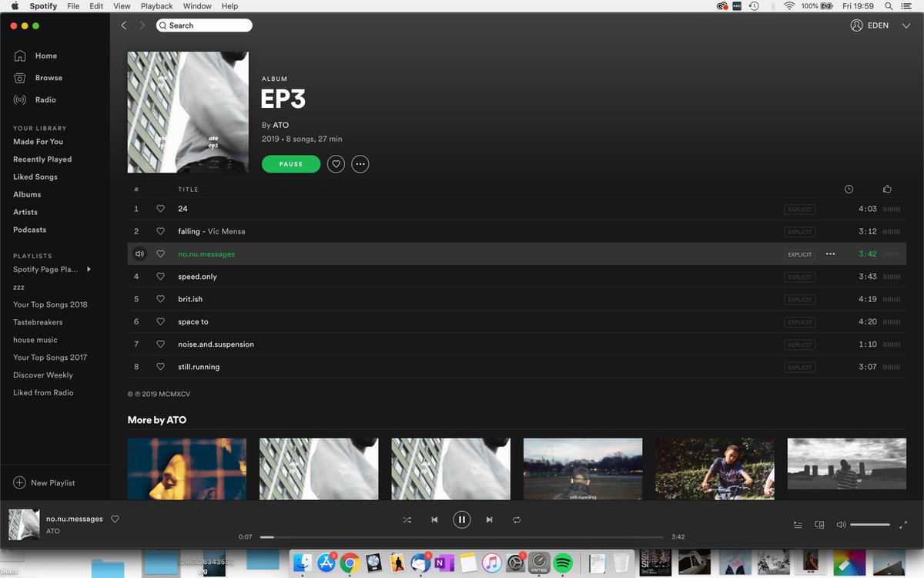The image size is (924, 578).
Task: Open Browse in the sidebar
Action: tap(49, 78)
